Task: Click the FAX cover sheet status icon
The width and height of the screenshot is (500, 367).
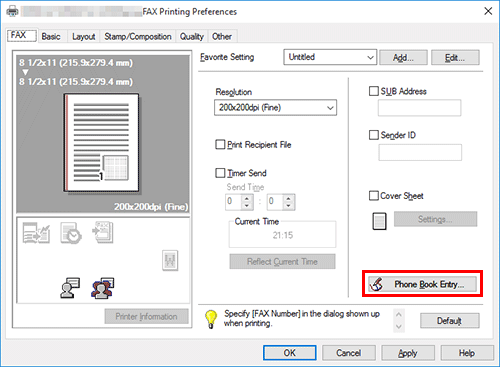Action: coord(102,232)
